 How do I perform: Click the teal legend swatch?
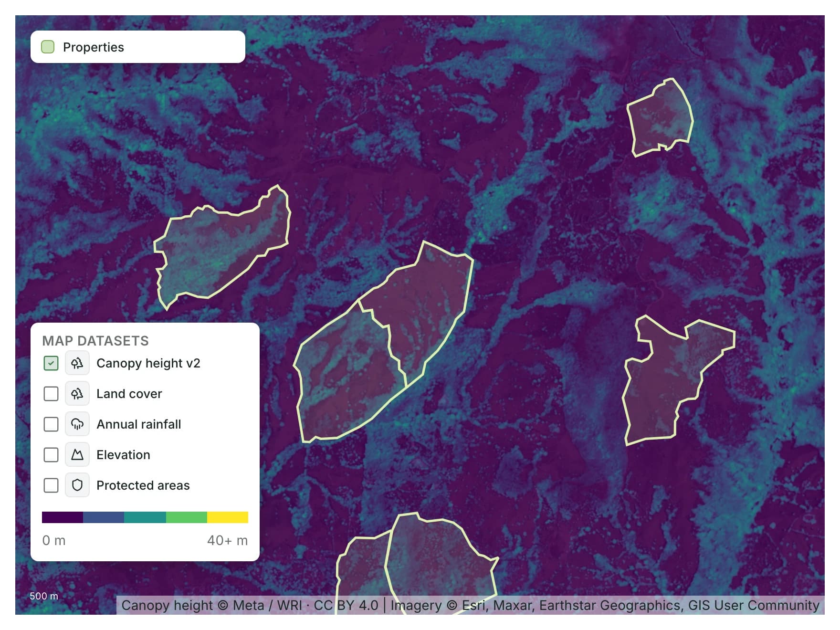tap(145, 517)
